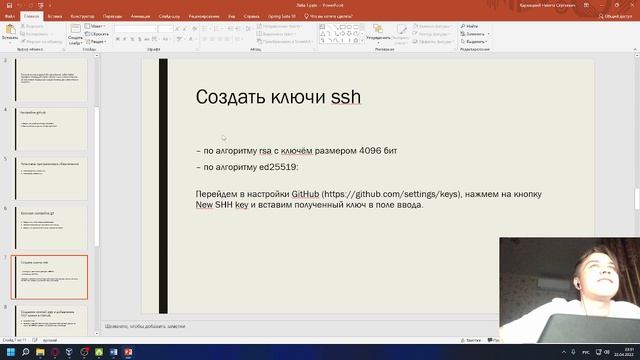Click the keyboard language indicator in system tray
Viewport: 640px width, 360px height.
pos(585,352)
